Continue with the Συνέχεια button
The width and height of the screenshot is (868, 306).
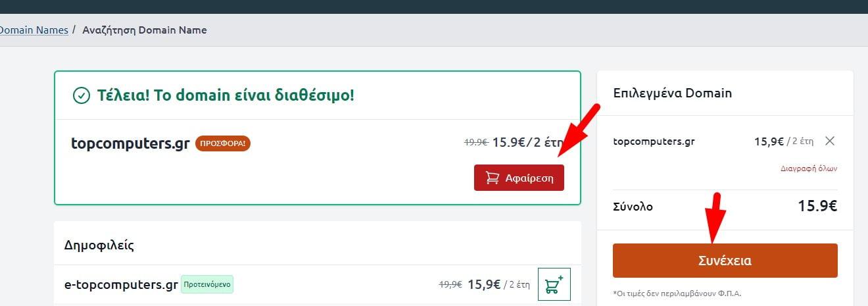725,261
